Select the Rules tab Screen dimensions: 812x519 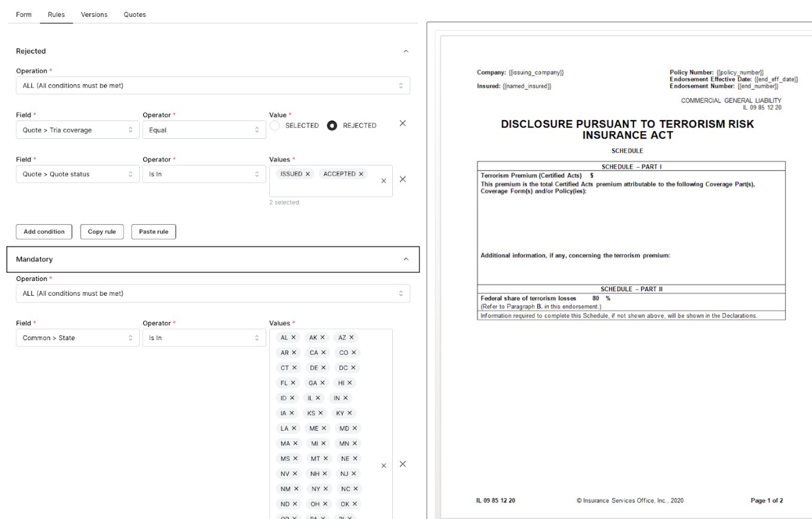(56, 14)
